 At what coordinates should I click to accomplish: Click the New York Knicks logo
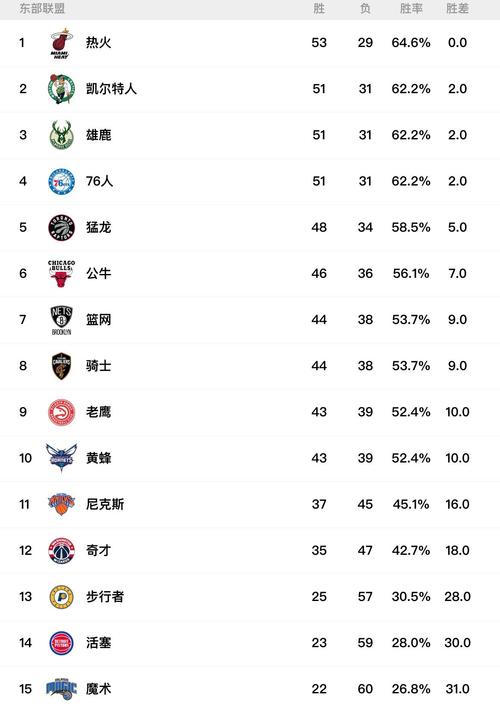61,504
